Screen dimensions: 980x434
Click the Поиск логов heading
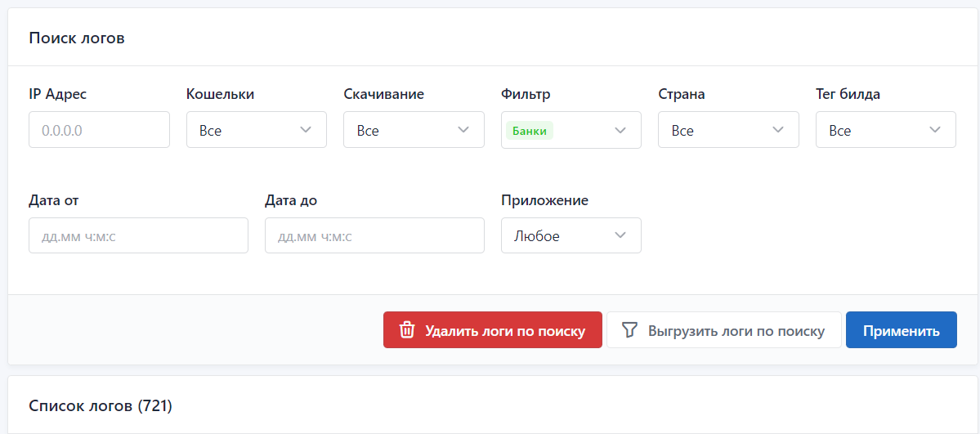(77, 38)
